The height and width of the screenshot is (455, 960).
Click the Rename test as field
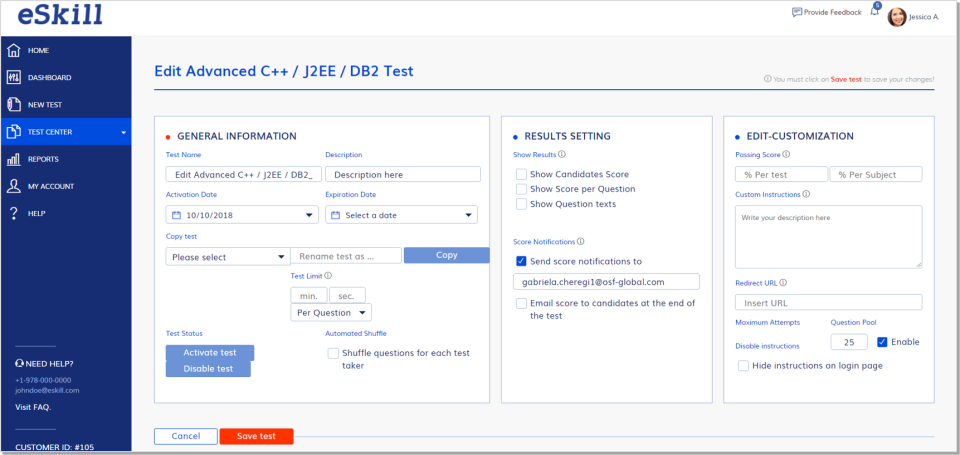coord(346,257)
